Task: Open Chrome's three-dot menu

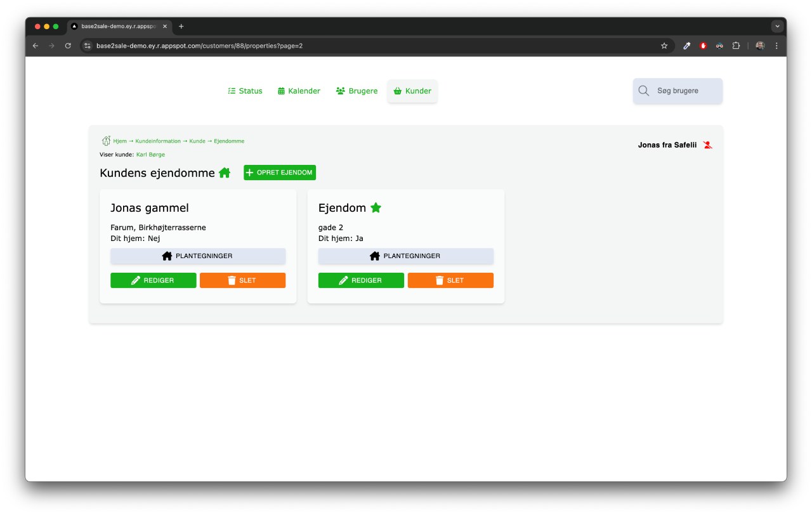Action: point(776,46)
